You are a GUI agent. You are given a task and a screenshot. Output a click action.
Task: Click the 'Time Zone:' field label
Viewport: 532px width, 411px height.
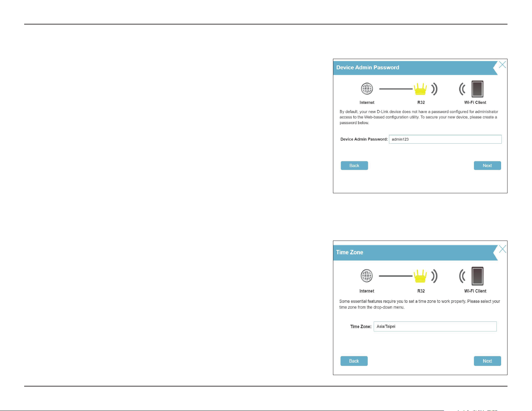tap(361, 326)
